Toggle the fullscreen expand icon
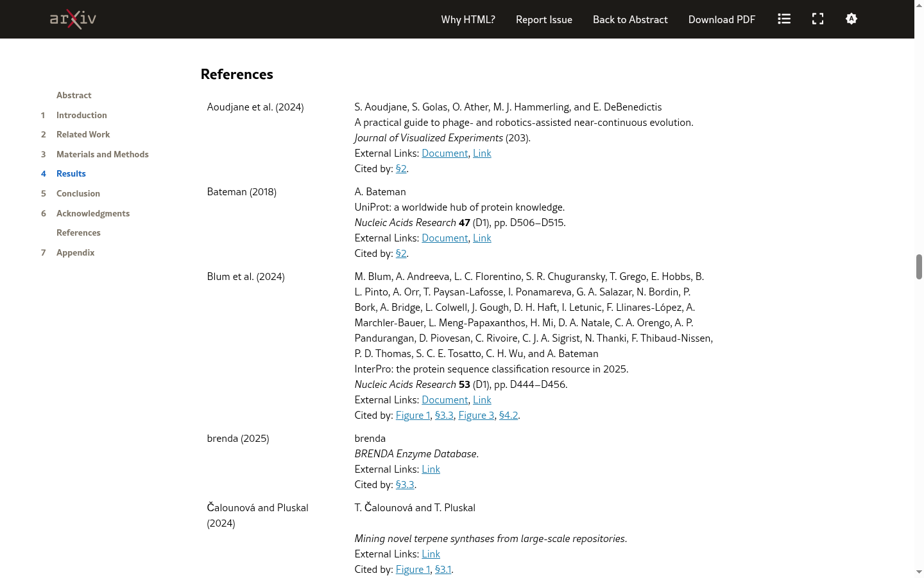 click(x=817, y=19)
